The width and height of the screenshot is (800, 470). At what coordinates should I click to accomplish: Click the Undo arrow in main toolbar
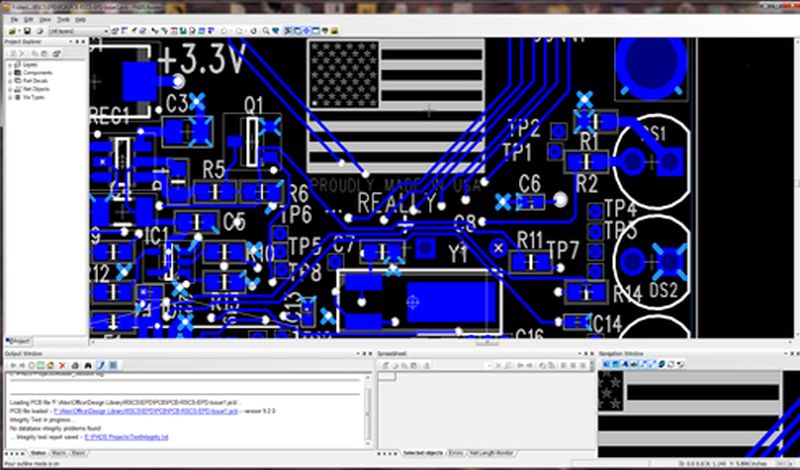pos(223,31)
